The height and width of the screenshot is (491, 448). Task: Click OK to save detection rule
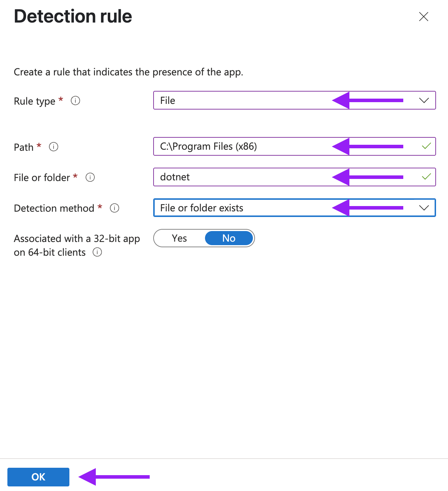38,477
